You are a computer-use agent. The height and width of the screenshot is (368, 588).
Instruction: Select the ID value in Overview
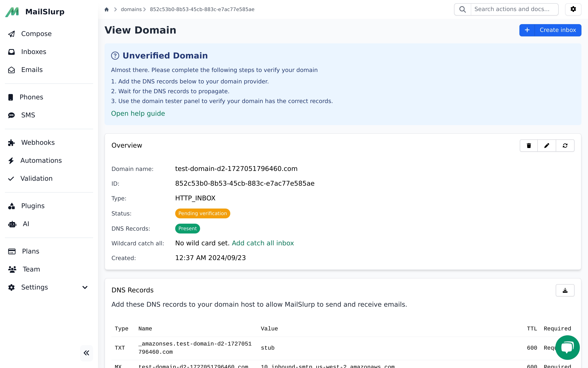point(245,183)
